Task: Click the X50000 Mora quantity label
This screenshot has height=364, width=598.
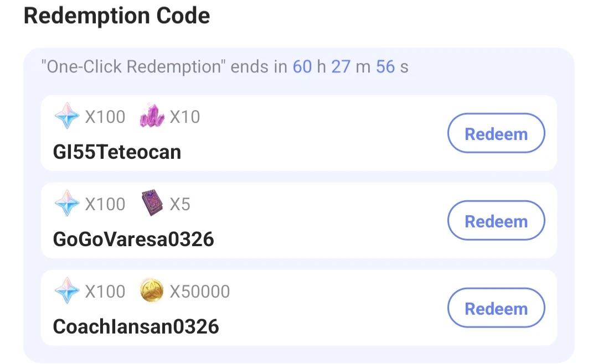Action: (x=201, y=291)
